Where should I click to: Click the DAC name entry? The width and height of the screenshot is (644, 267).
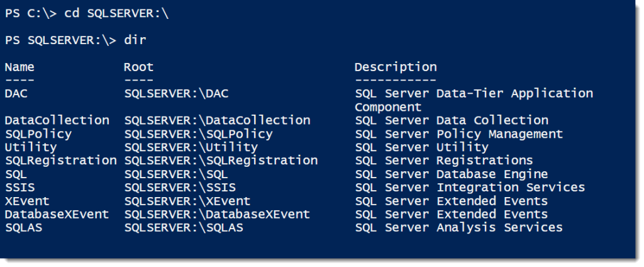pyautogui.click(x=16, y=94)
